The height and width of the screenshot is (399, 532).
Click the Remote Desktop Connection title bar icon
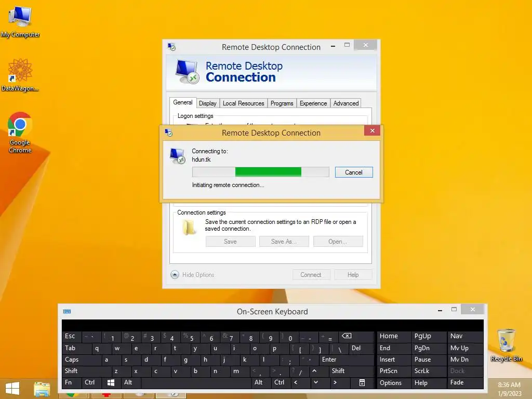[171, 47]
